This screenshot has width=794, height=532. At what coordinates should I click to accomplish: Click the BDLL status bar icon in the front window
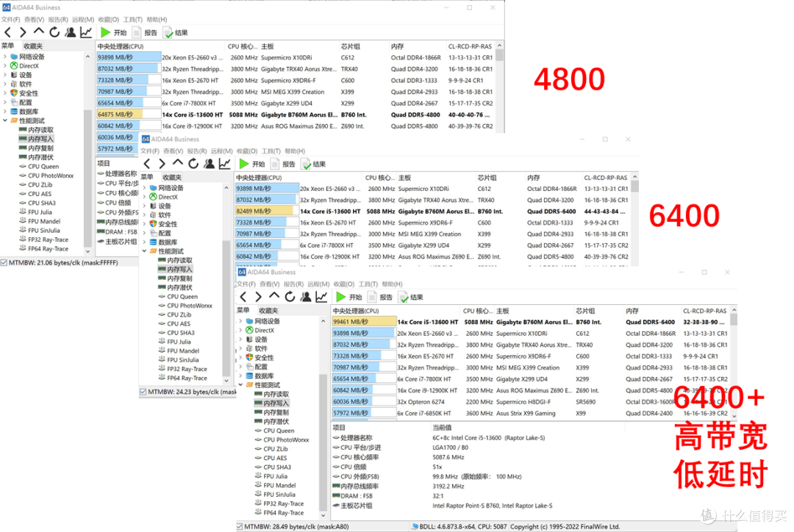point(415,526)
